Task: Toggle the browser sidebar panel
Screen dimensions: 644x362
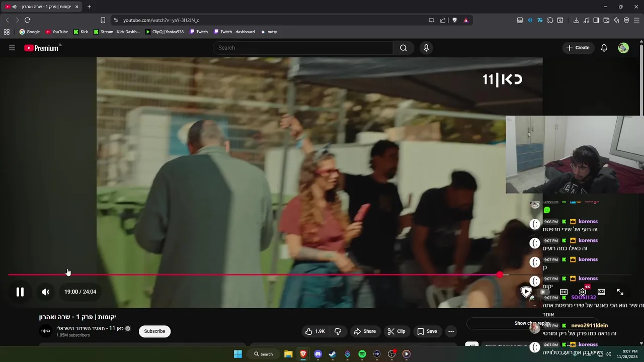Action: (x=596, y=20)
